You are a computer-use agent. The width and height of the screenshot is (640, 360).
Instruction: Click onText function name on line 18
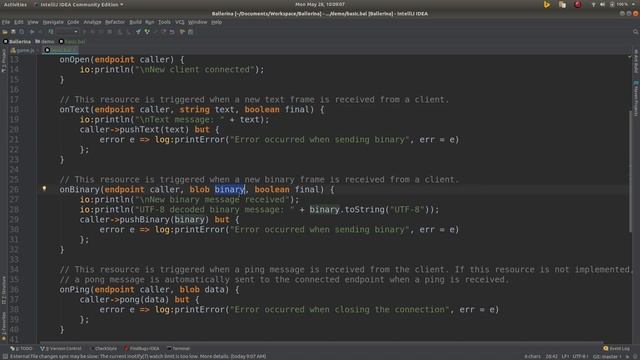click(75, 109)
